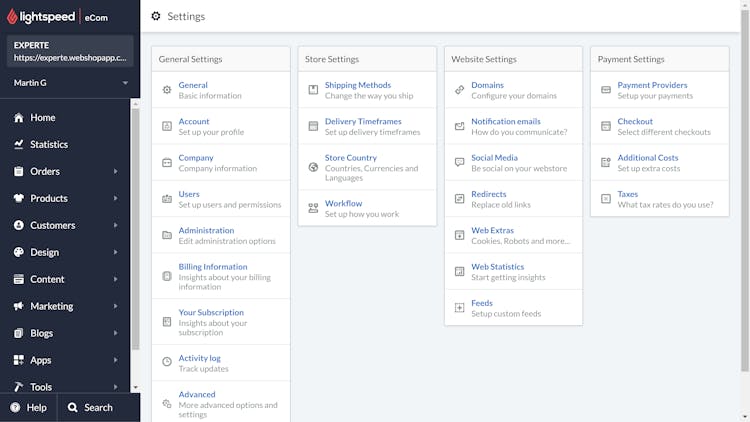Viewport: 750px width, 422px height.
Task: Open Home from the sidebar
Action: (43, 118)
